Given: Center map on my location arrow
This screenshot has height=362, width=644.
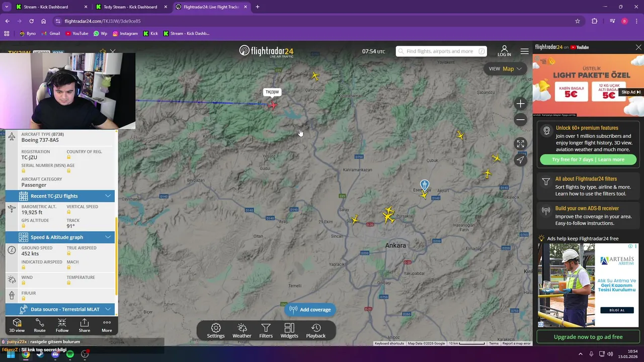Looking at the screenshot, I should [520, 160].
